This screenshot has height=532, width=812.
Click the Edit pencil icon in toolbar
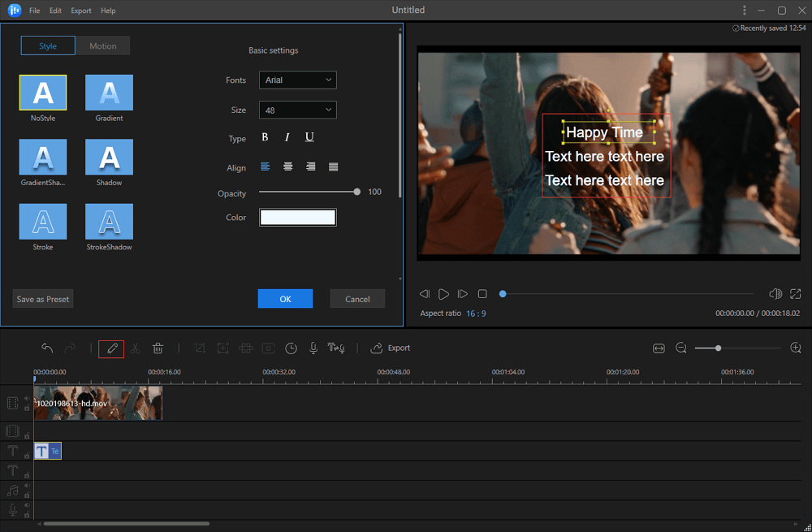[x=111, y=348]
